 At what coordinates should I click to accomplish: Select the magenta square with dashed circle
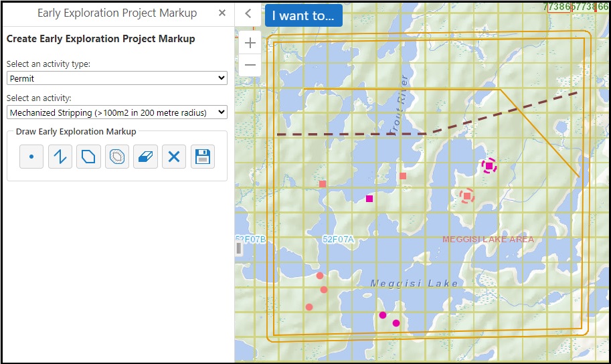pyautogui.click(x=489, y=165)
